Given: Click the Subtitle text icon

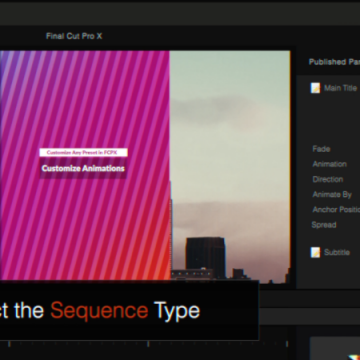Looking at the screenshot, I should 315,252.
